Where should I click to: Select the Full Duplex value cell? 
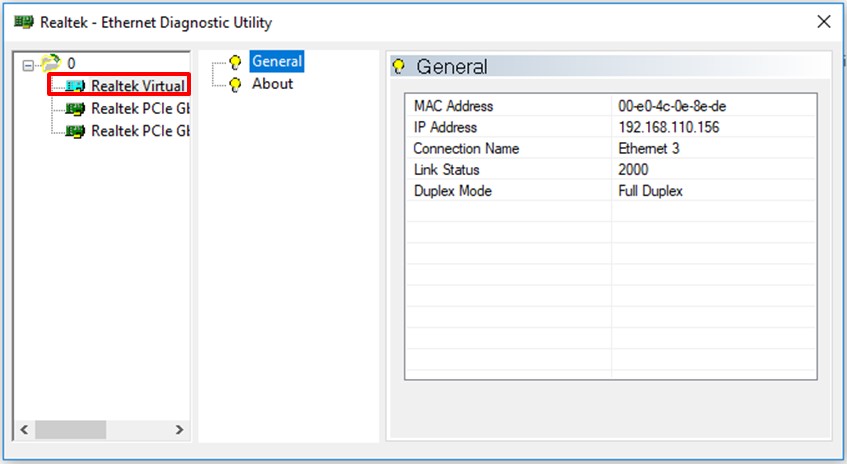[714, 190]
